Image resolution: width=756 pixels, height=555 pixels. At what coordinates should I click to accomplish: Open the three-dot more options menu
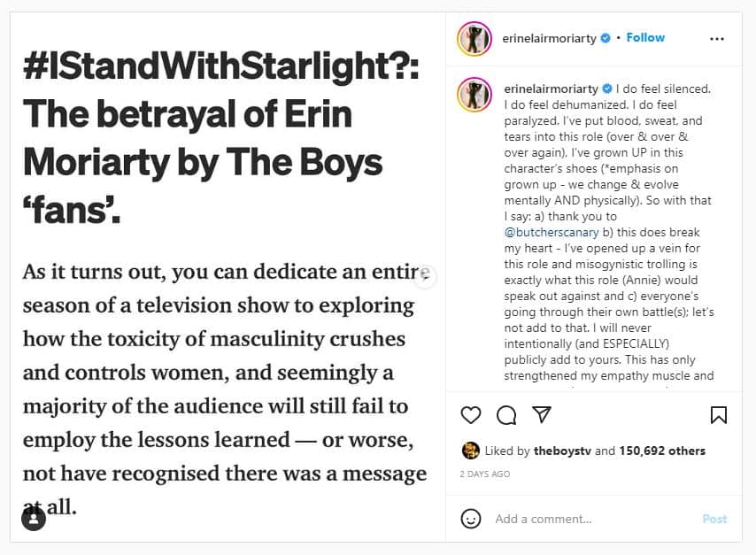717,39
